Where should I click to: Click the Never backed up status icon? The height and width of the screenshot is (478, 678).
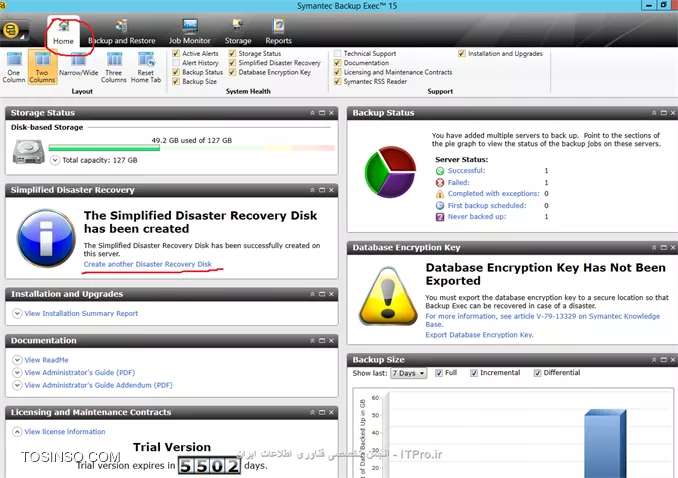pyautogui.click(x=440, y=217)
